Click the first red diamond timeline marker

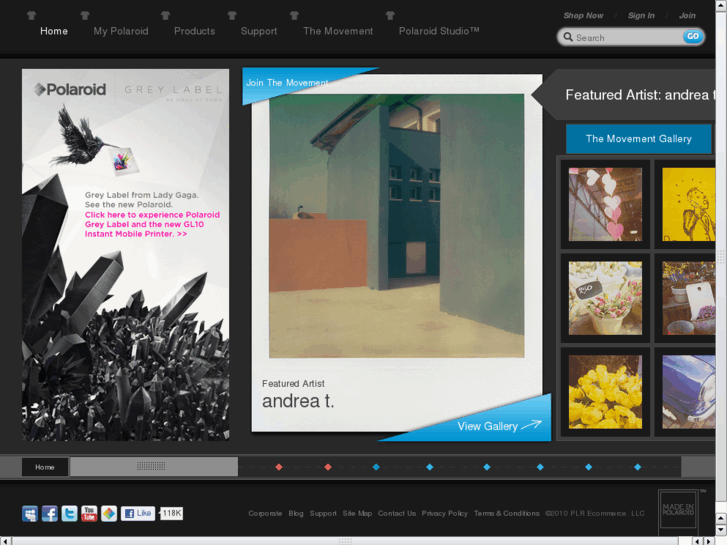[x=279, y=467]
